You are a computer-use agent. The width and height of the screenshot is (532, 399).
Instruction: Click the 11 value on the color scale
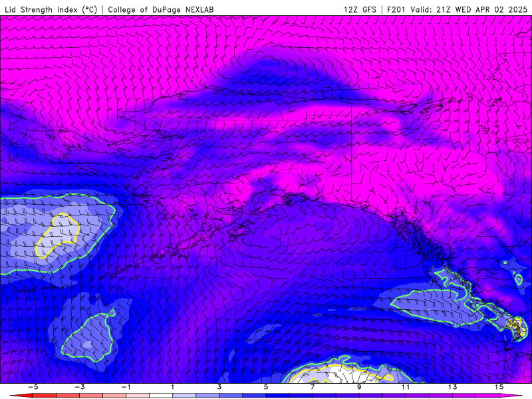[x=406, y=387]
